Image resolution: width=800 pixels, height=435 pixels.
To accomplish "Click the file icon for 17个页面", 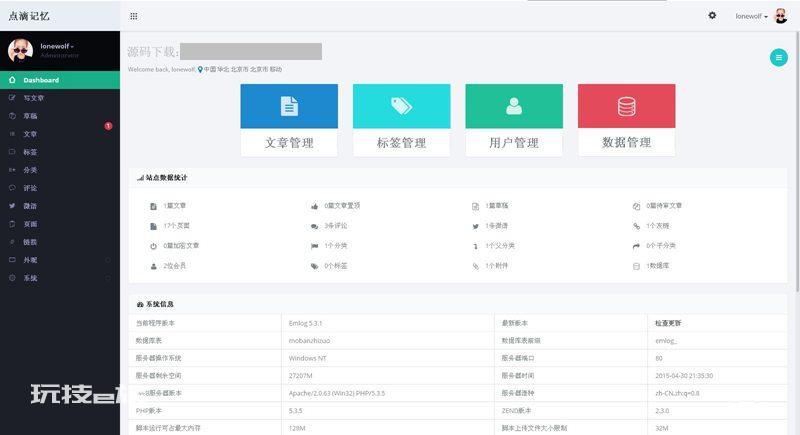I will (154, 226).
